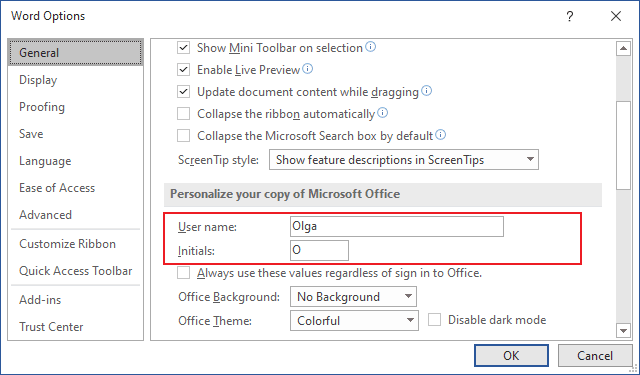Viewport: 640px width, 375px height.
Task: Click the scrollbar down arrow
Action: point(623,331)
